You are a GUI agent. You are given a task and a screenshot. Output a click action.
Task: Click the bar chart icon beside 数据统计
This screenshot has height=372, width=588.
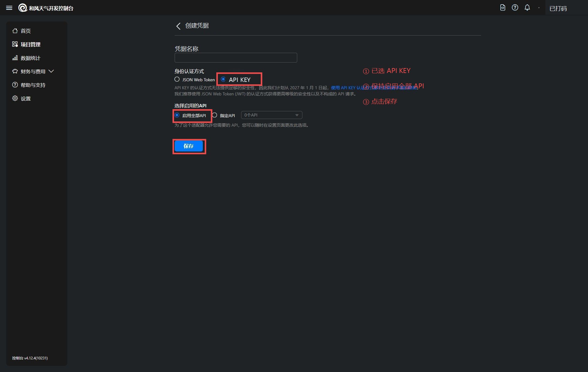(15, 58)
